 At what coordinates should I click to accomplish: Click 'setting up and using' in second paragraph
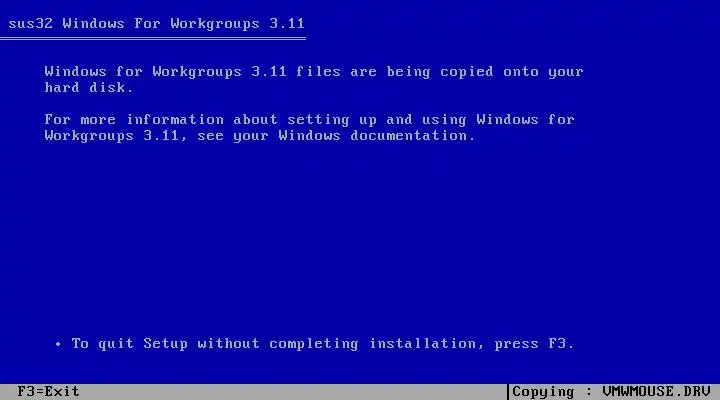pos(377,120)
